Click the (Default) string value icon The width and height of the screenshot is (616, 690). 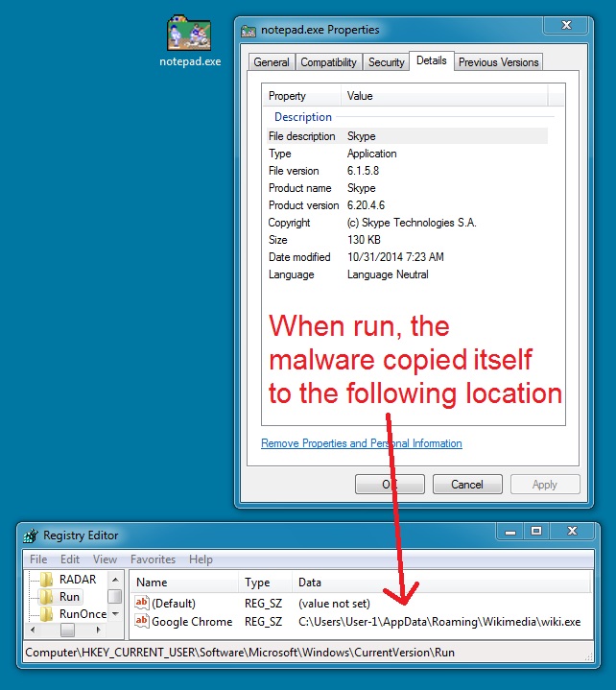coord(142,603)
